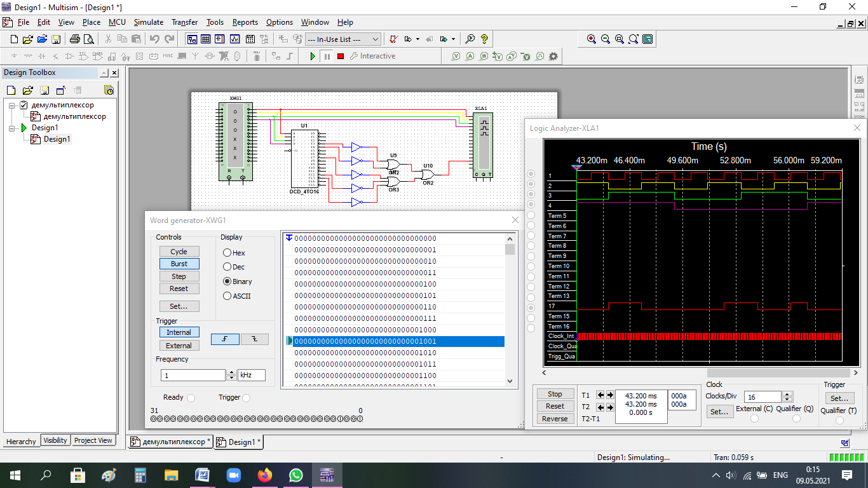Open the Grapher view icon
Screen dimensions: 868x488
point(234,39)
